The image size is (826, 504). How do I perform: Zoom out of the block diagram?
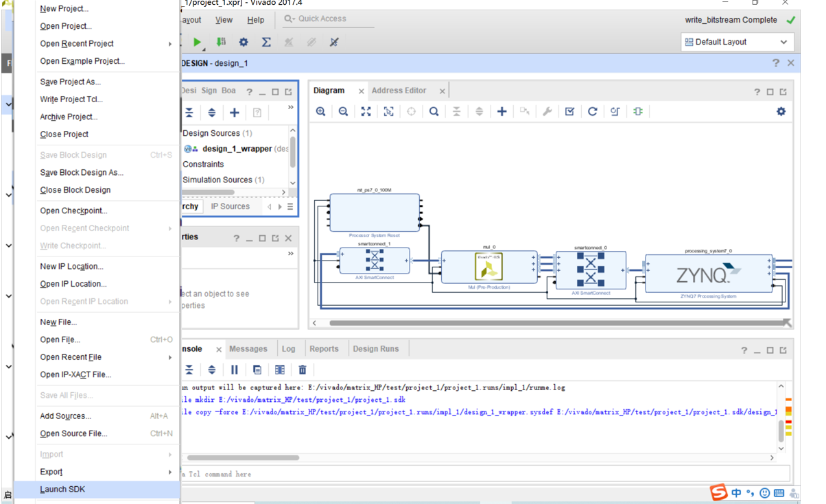343,111
